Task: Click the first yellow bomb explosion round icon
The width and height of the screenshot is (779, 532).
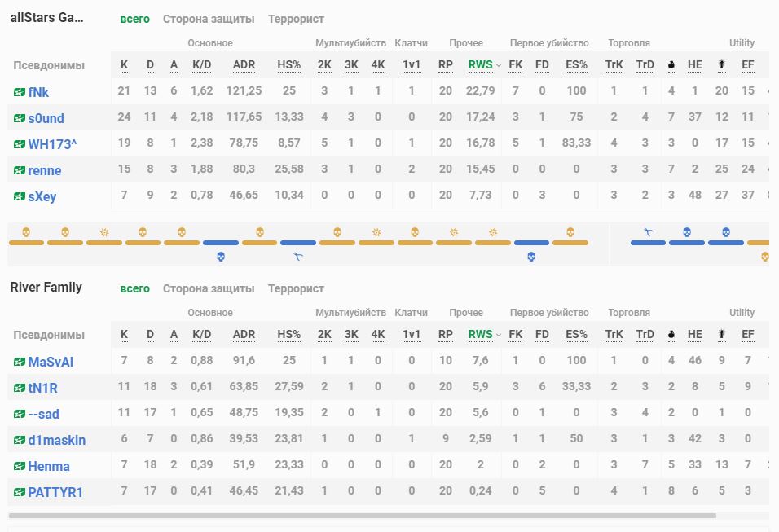Action: (x=104, y=233)
